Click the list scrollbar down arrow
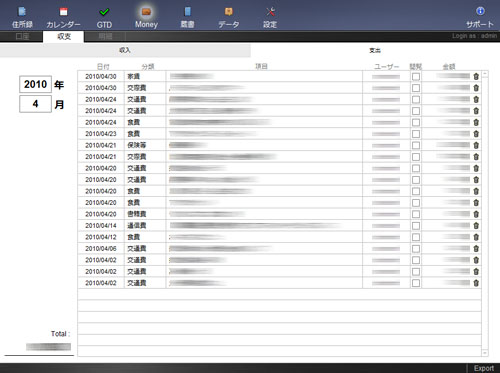Screen dimensions: 500x373 tap(485, 353)
